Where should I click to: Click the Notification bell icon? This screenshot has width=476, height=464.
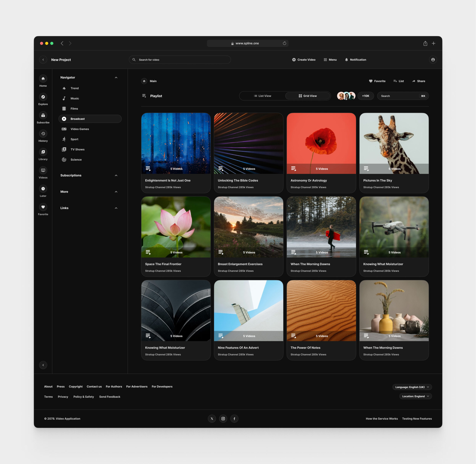tap(346, 60)
